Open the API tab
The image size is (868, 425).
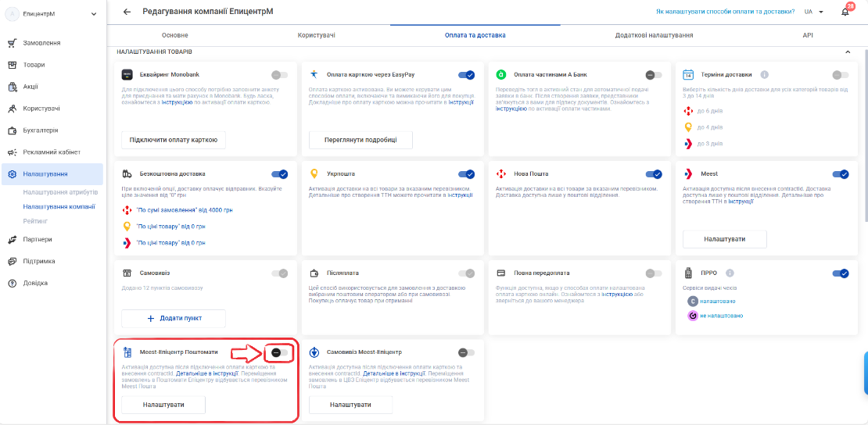pyautogui.click(x=808, y=35)
